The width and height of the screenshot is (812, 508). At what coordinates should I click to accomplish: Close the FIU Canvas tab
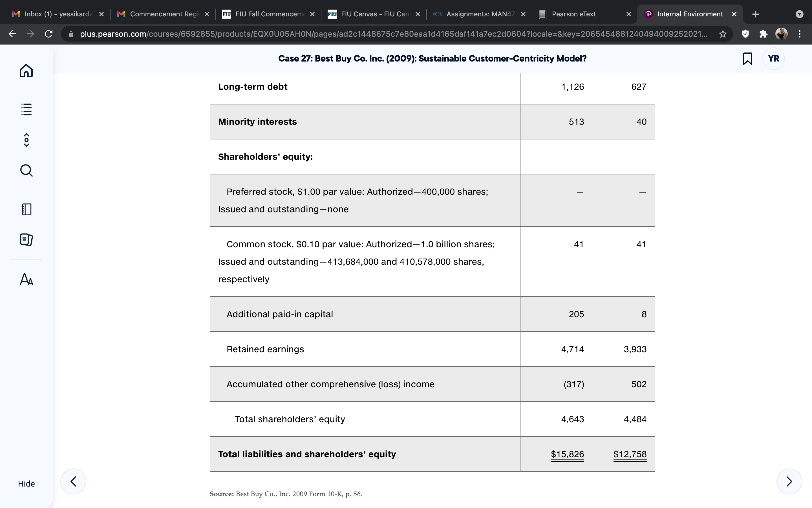[x=417, y=14]
